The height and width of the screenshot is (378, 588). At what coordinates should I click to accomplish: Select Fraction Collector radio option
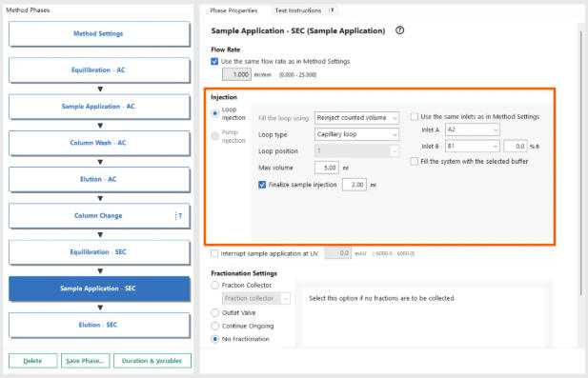(214, 285)
